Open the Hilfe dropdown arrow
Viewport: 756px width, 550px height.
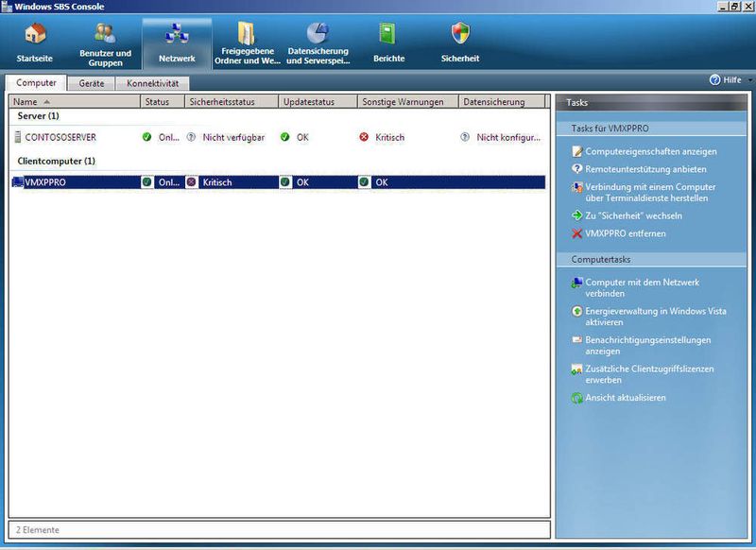click(749, 80)
